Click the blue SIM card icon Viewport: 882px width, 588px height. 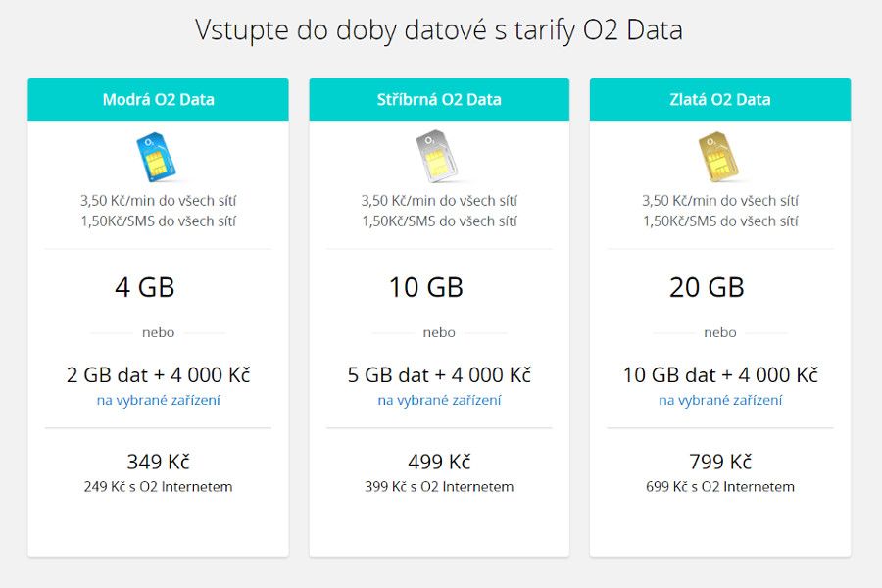157,158
